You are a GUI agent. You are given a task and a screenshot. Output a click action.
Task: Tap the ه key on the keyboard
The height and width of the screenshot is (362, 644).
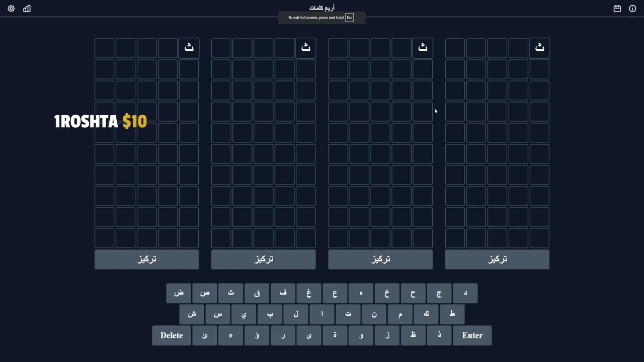pos(361,293)
